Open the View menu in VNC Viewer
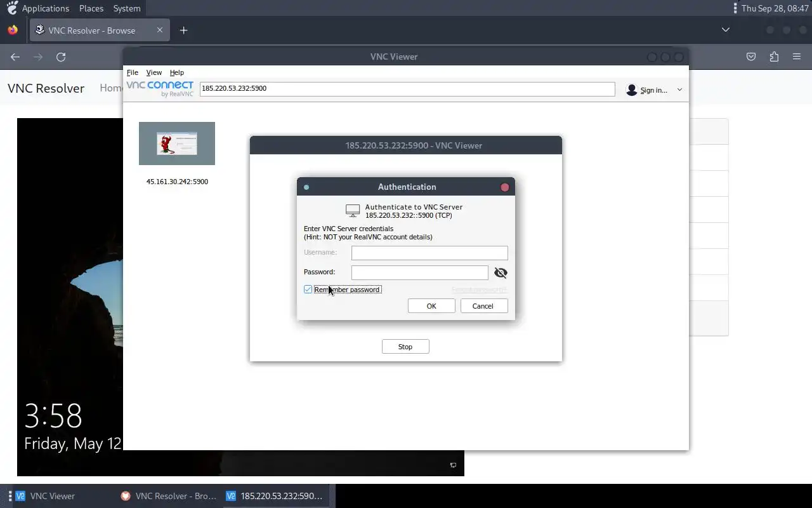 [154, 72]
